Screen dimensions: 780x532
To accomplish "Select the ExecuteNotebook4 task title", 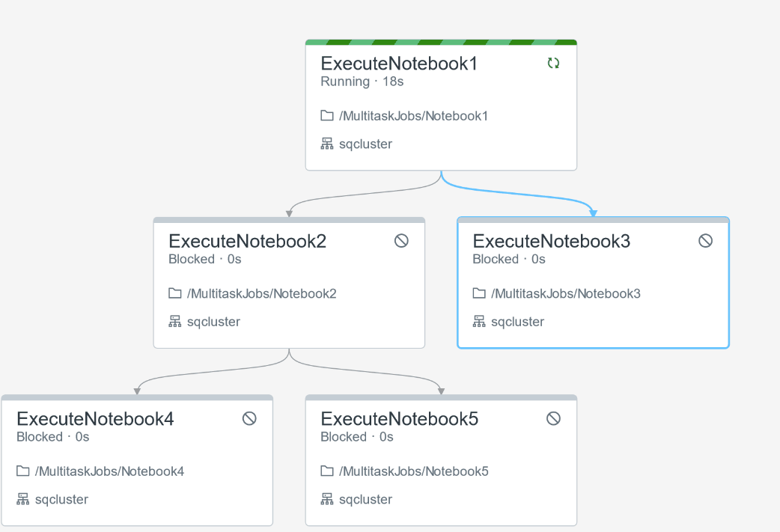I will click(x=95, y=419).
